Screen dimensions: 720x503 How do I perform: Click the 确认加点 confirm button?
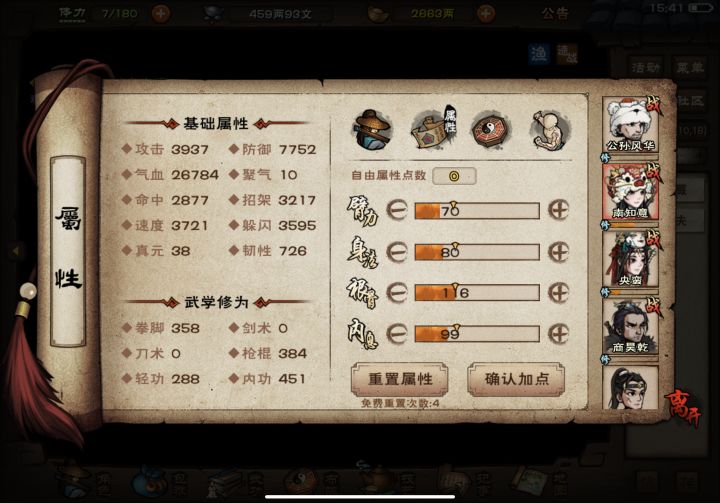click(516, 379)
